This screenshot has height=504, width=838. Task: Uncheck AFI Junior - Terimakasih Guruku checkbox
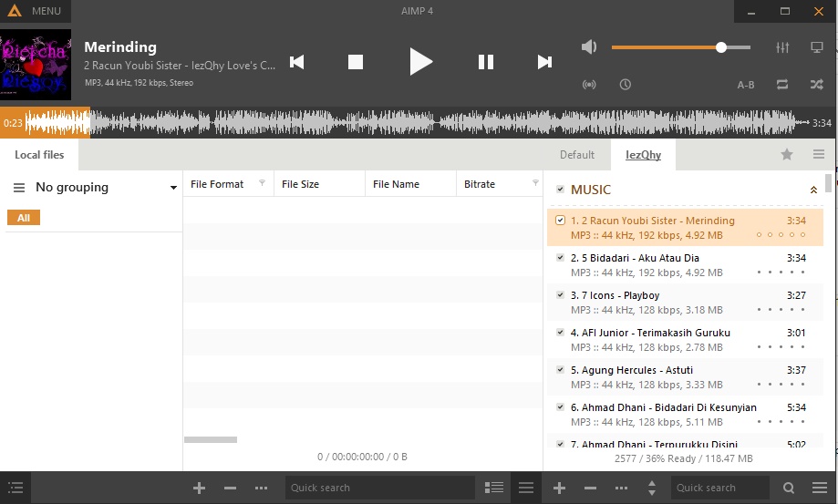[560, 332]
